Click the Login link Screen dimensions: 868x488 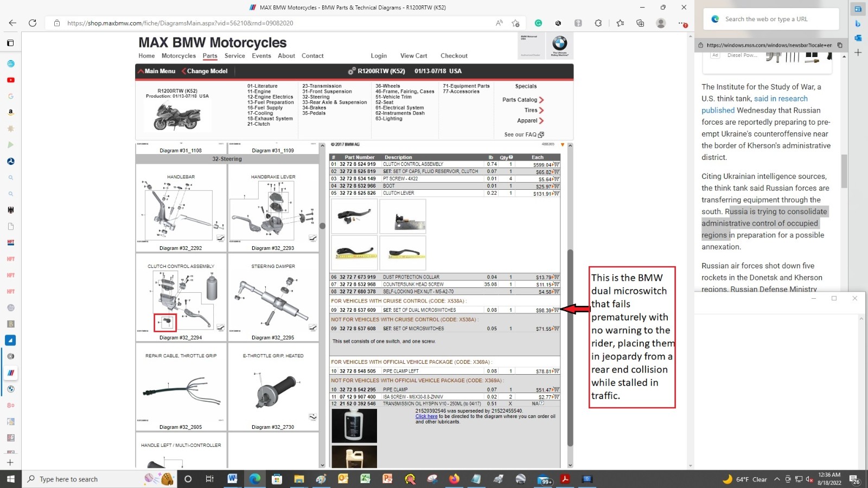(379, 56)
